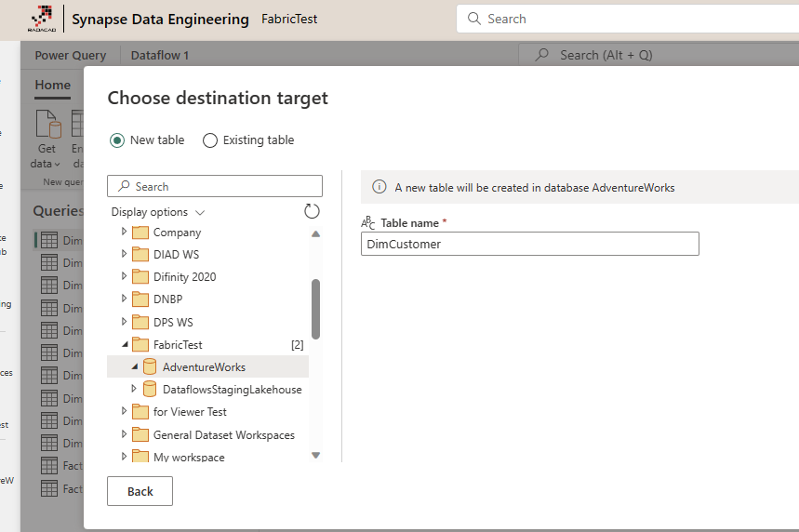Screen dimensions: 799x532
Task: Expand the Company workspace folder
Action: pyautogui.click(x=124, y=232)
